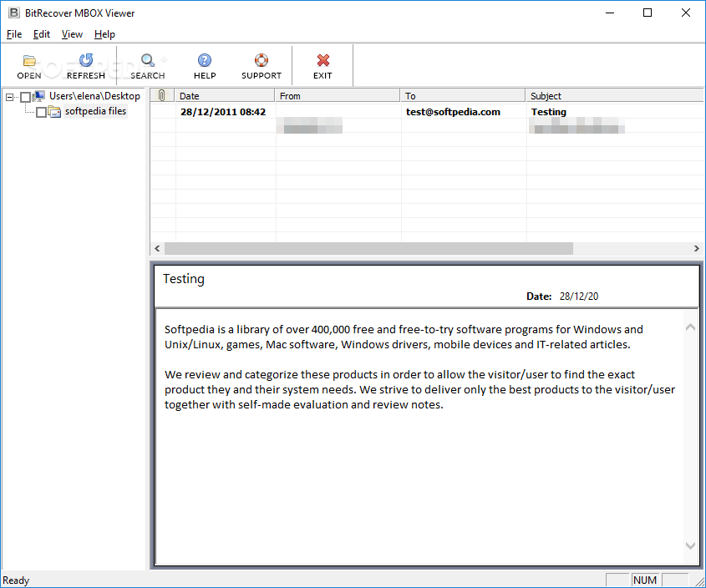Open the Edit menu
Screen dimensions: 706x588
42,34
